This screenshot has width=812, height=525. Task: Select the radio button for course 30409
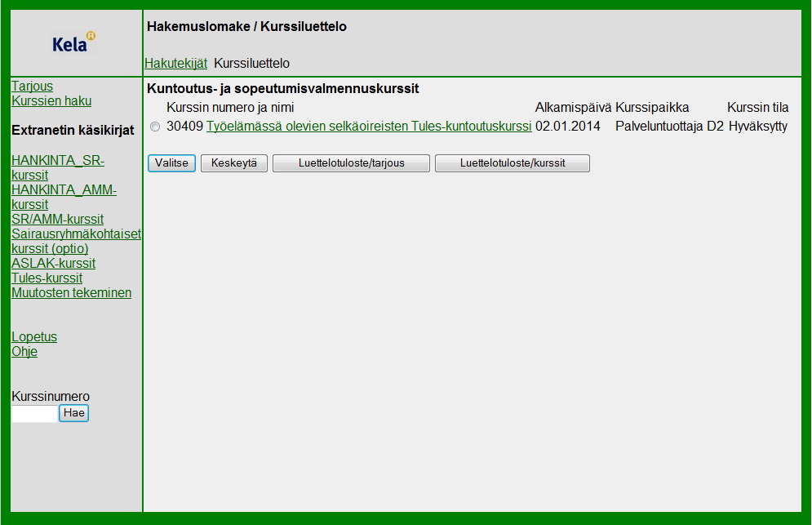pos(155,127)
